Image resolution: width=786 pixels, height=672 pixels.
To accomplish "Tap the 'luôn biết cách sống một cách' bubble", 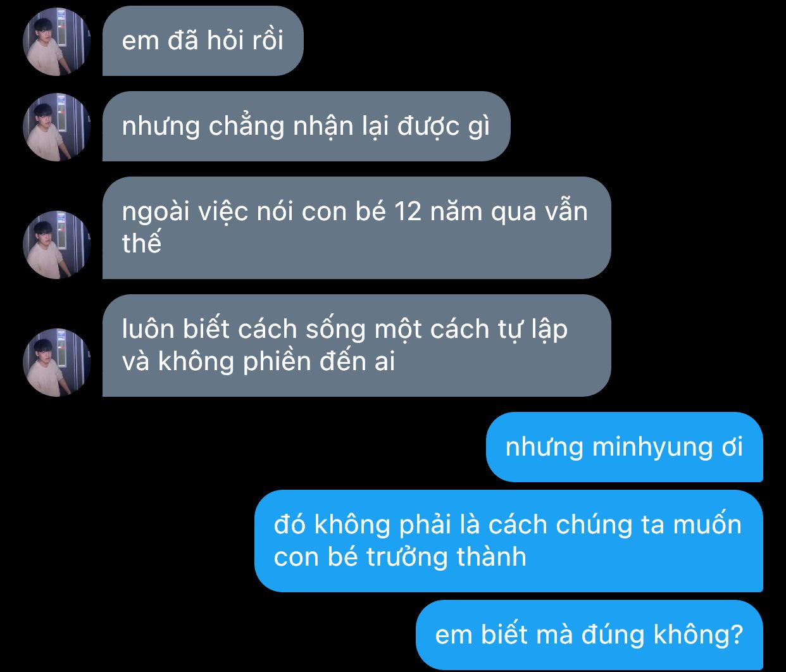I will pos(357,345).
